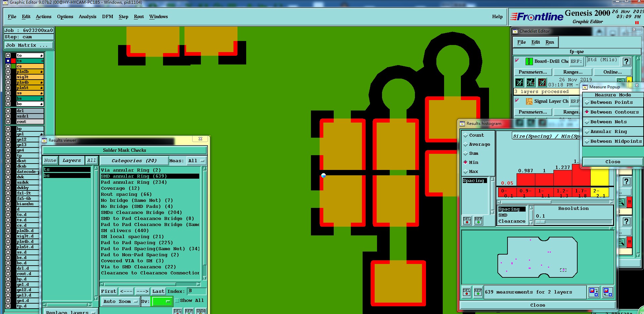Click REF icon next to 639 measurements
The width and height of the screenshot is (644, 314).
pyautogui.click(x=478, y=292)
